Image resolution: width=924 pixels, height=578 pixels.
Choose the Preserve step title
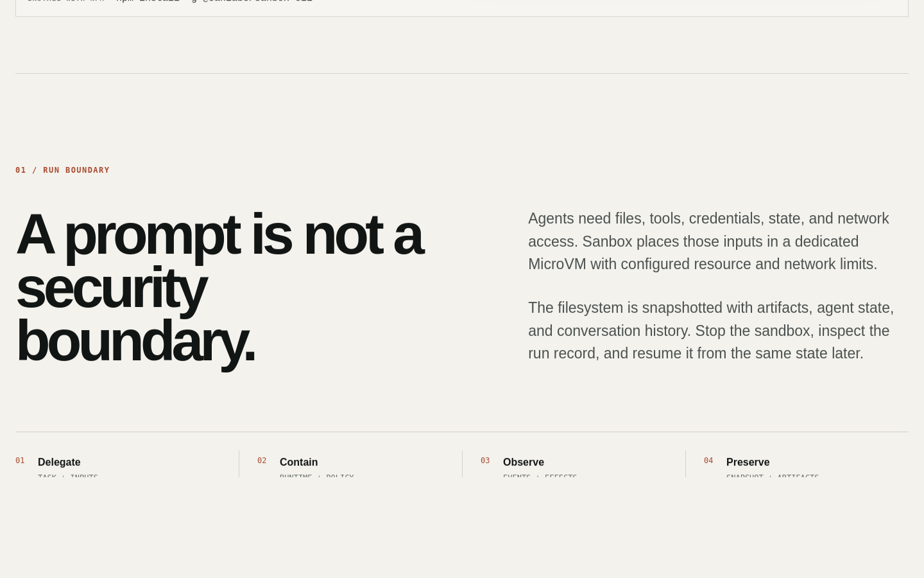tap(748, 462)
